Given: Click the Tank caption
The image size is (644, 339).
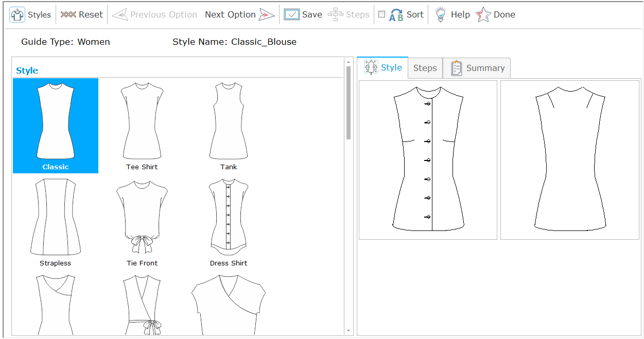Looking at the screenshot, I should [x=229, y=167].
